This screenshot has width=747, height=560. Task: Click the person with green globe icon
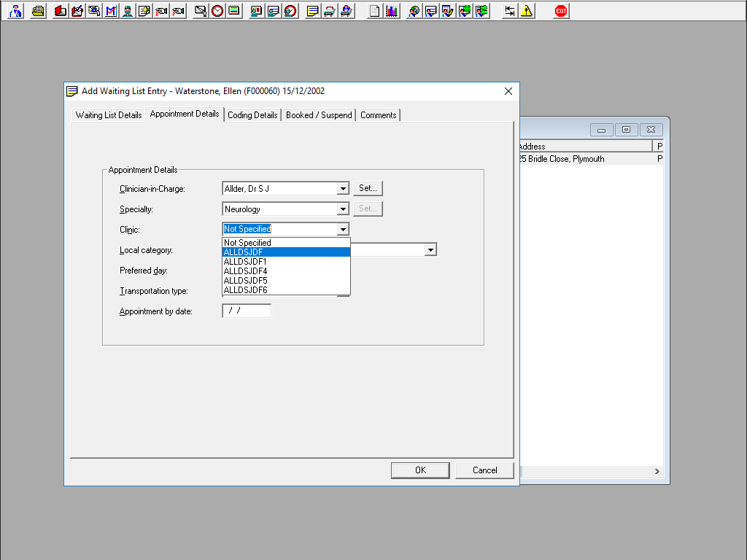465,11
